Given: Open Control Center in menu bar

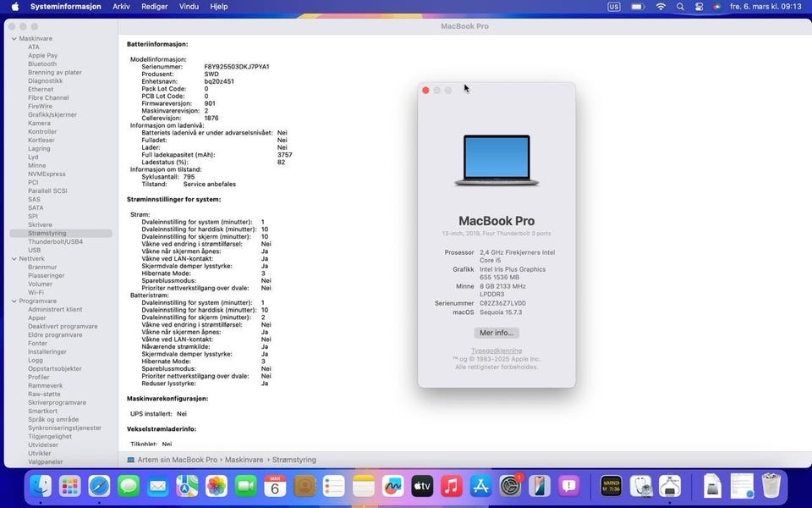Looking at the screenshot, I should point(700,7).
